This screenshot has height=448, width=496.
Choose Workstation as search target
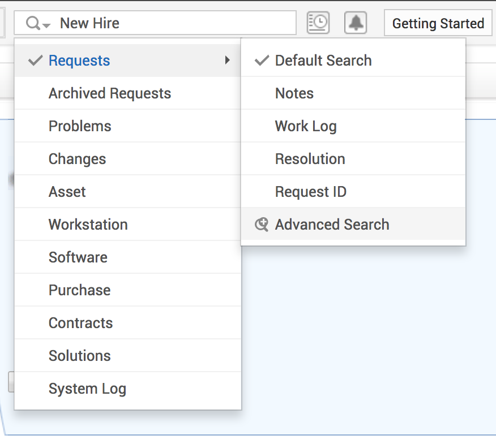[x=88, y=225]
